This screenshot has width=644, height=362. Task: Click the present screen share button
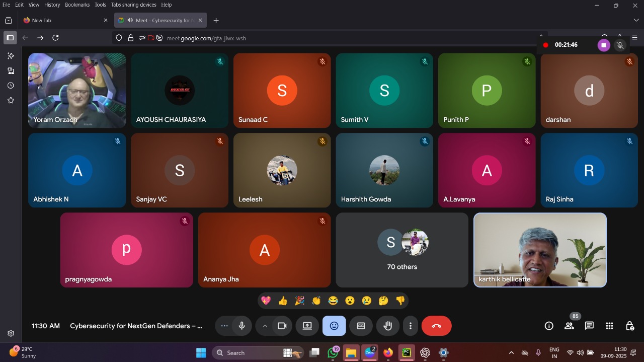[x=307, y=326]
